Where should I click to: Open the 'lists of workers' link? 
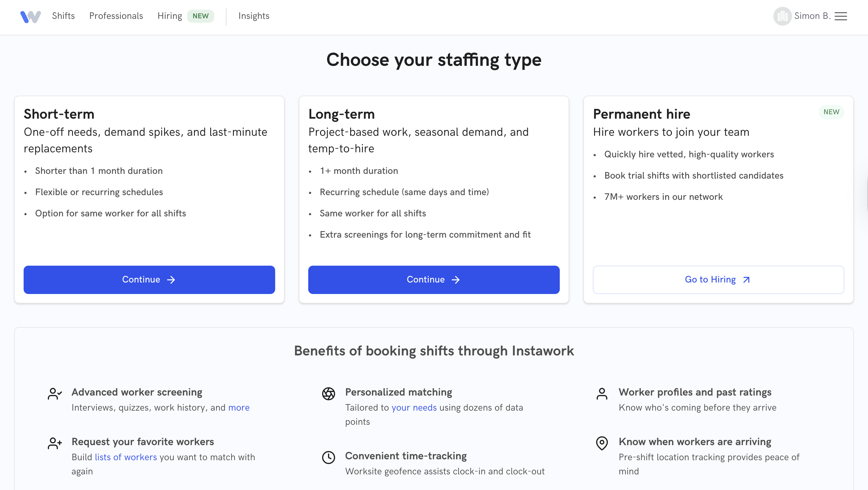click(126, 457)
